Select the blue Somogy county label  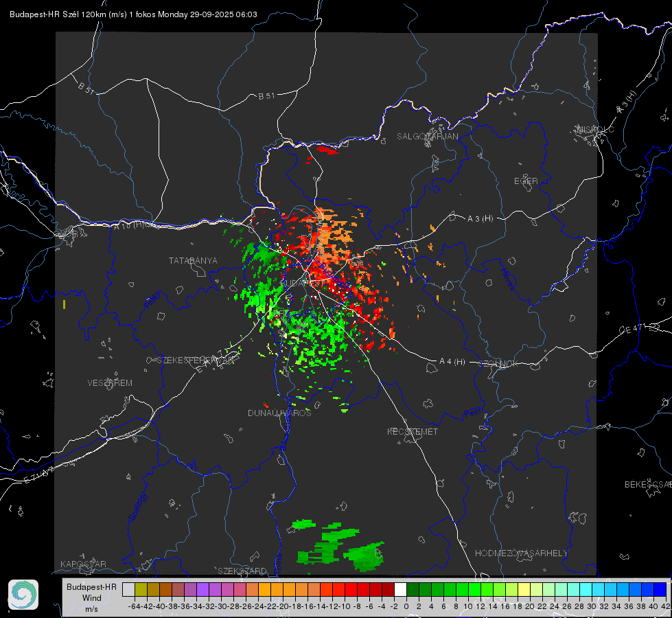tap(137, 507)
